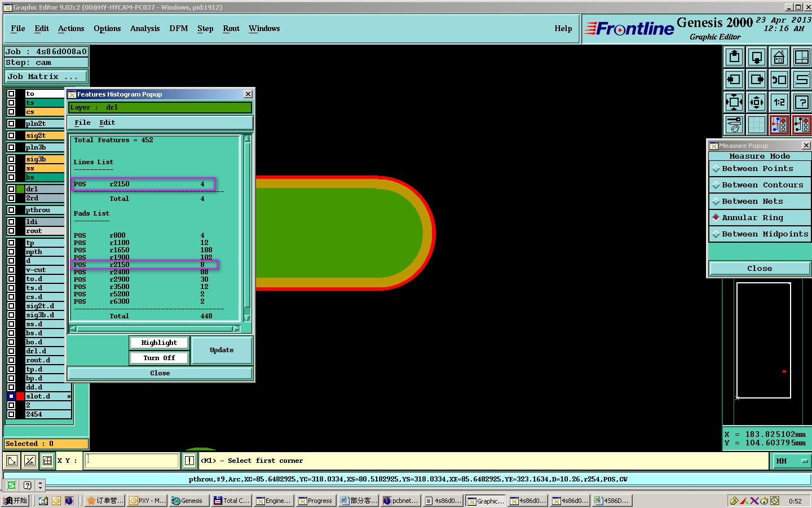Click the colored nets traffic-light icon

(x=779, y=125)
